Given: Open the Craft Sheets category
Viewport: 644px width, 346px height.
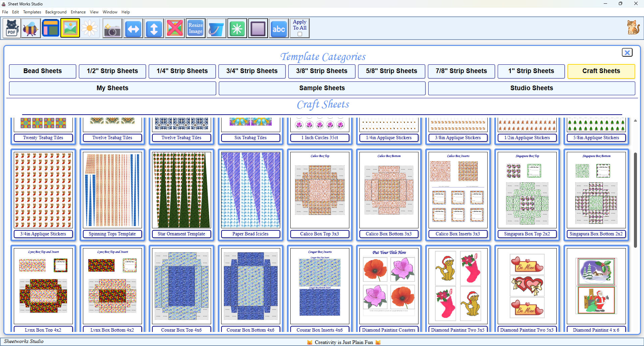Looking at the screenshot, I should pyautogui.click(x=601, y=71).
